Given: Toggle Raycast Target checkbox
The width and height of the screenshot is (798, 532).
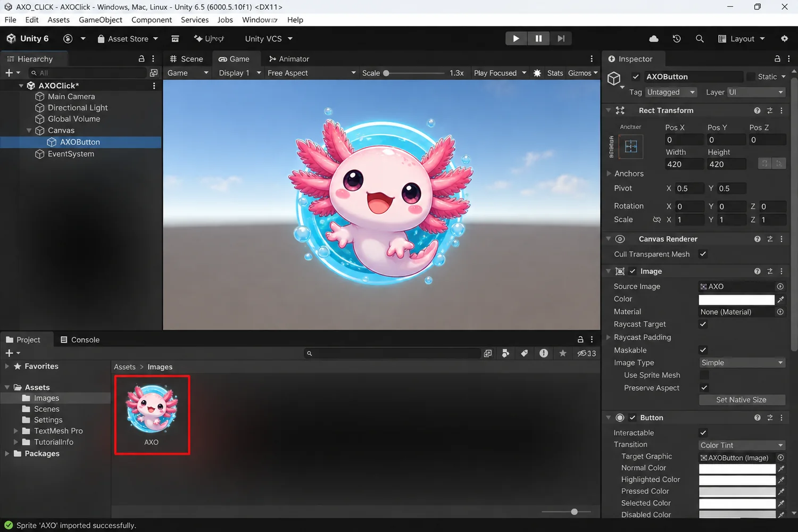Looking at the screenshot, I should (x=703, y=324).
